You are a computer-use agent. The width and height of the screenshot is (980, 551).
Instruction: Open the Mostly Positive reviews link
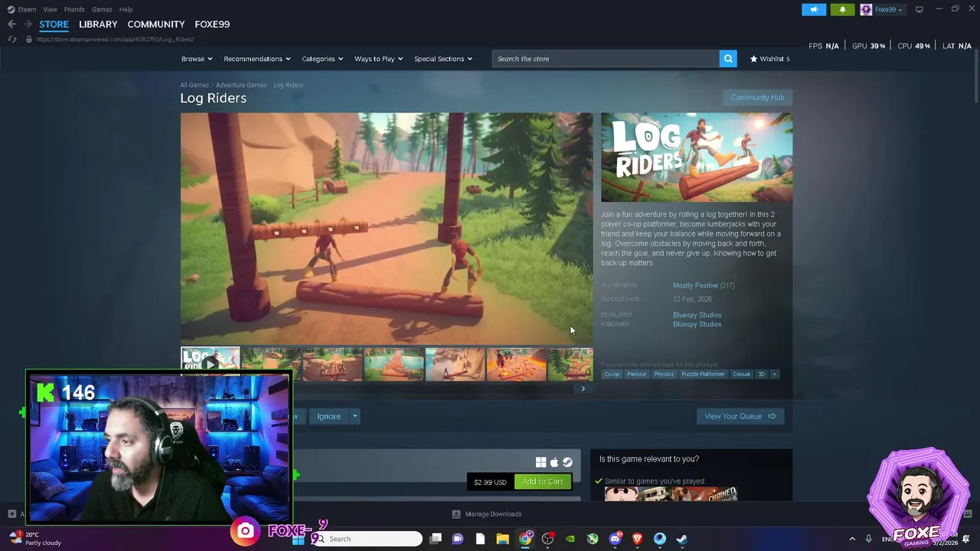pos(695,285)
